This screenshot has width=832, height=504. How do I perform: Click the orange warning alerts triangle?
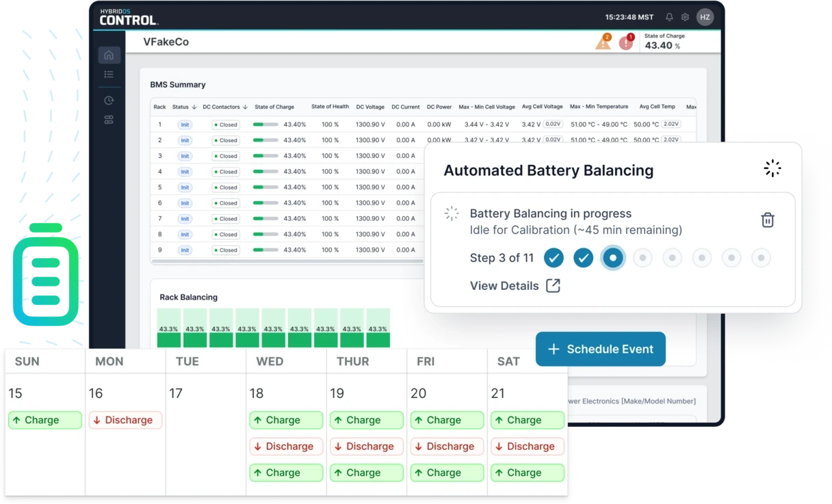point(603,43)
